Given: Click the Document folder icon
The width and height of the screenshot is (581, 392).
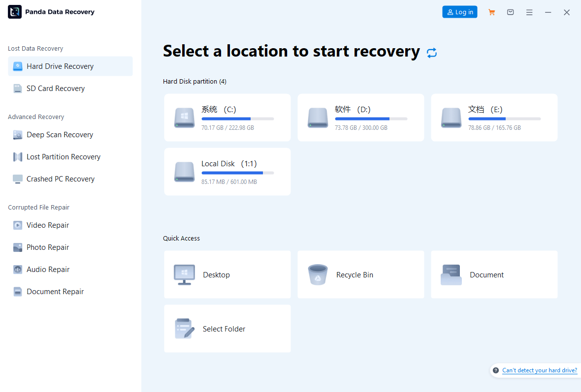Looking at the screenshot, I should (x=452, y=274).
